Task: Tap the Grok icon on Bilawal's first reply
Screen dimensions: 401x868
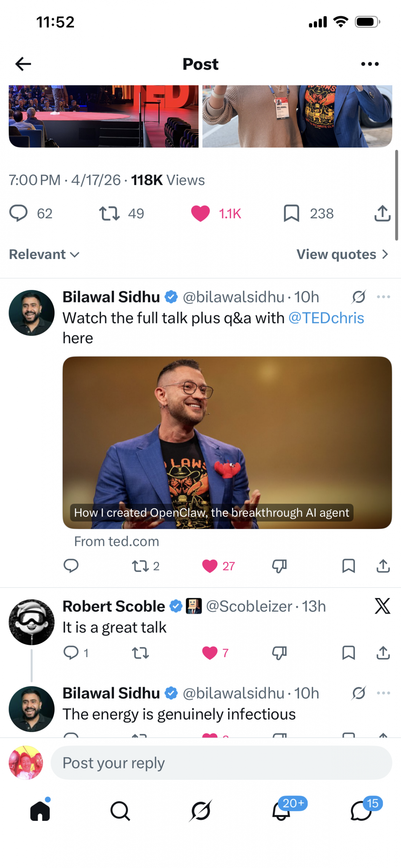Action: click(358, 297)
